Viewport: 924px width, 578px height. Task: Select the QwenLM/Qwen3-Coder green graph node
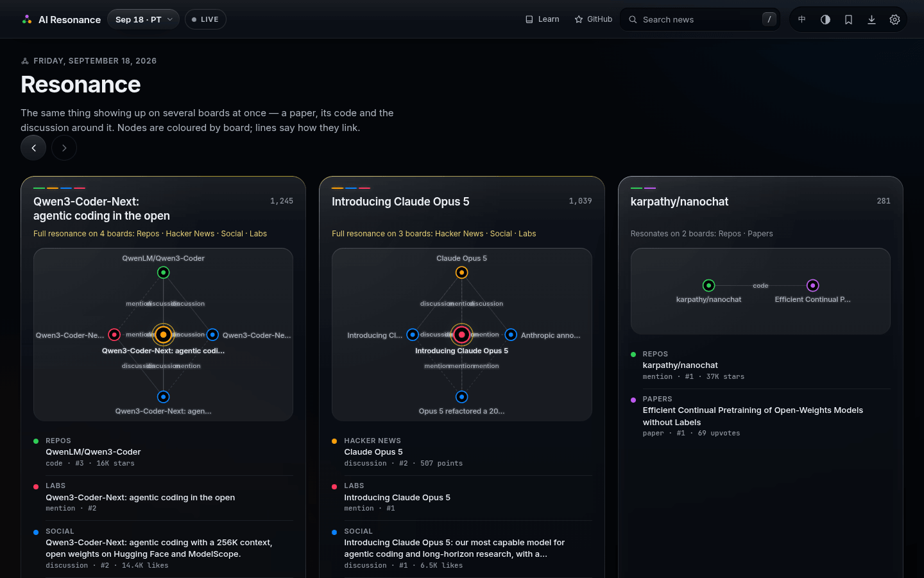click(164, 272)
